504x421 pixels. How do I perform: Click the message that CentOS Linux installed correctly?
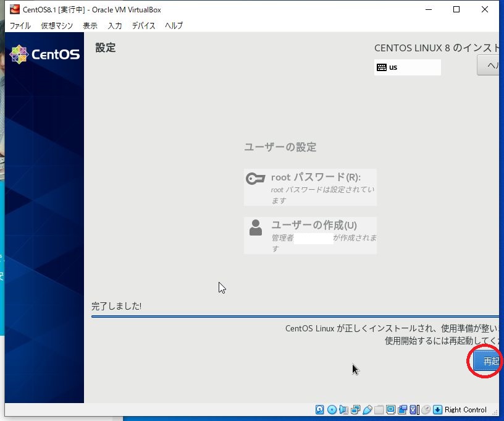coord(392,328)
